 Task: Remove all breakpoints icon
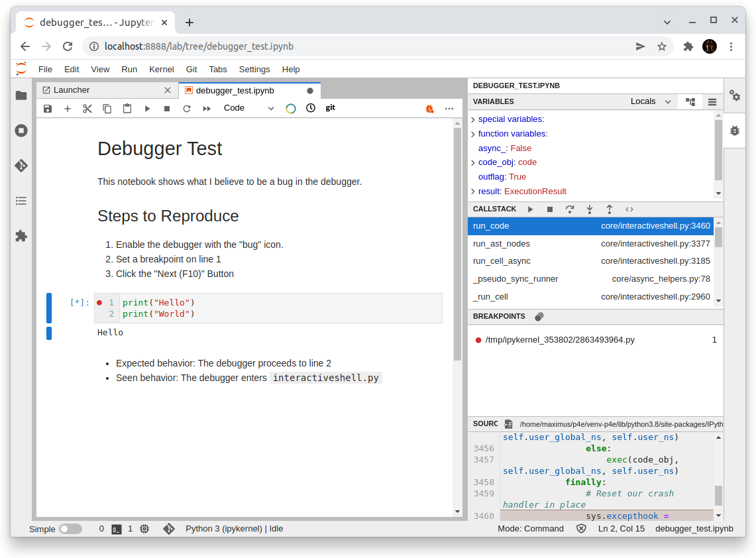click(539, 316)
